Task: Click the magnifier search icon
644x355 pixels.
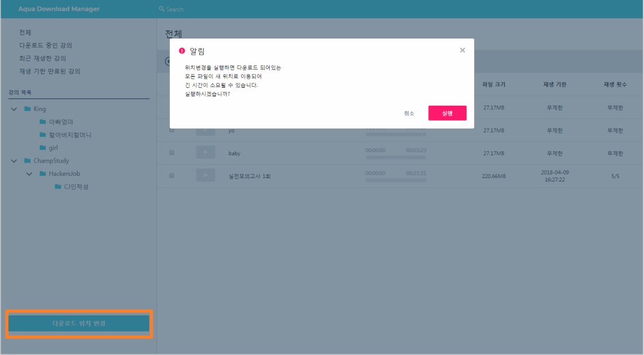Action: click(x=161, y=9)
